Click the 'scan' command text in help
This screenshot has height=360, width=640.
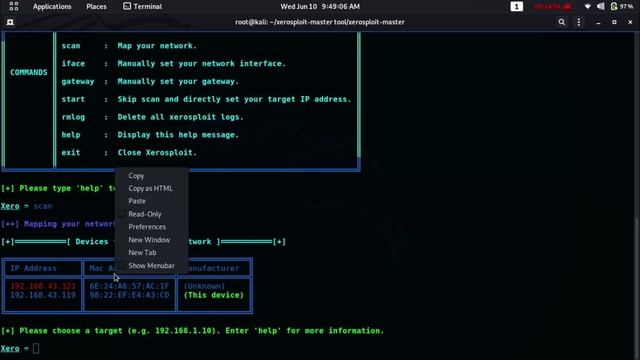click(71, 46)
